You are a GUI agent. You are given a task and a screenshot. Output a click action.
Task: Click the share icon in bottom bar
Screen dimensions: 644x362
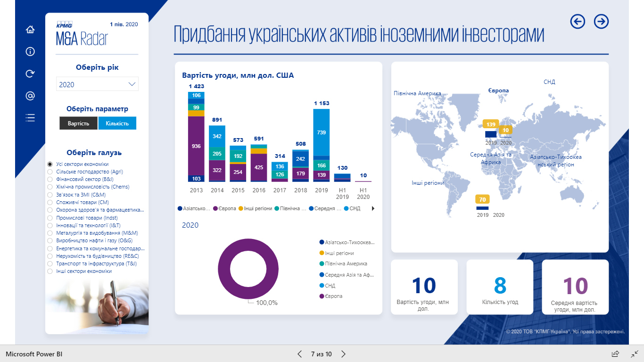pos(615,354)
